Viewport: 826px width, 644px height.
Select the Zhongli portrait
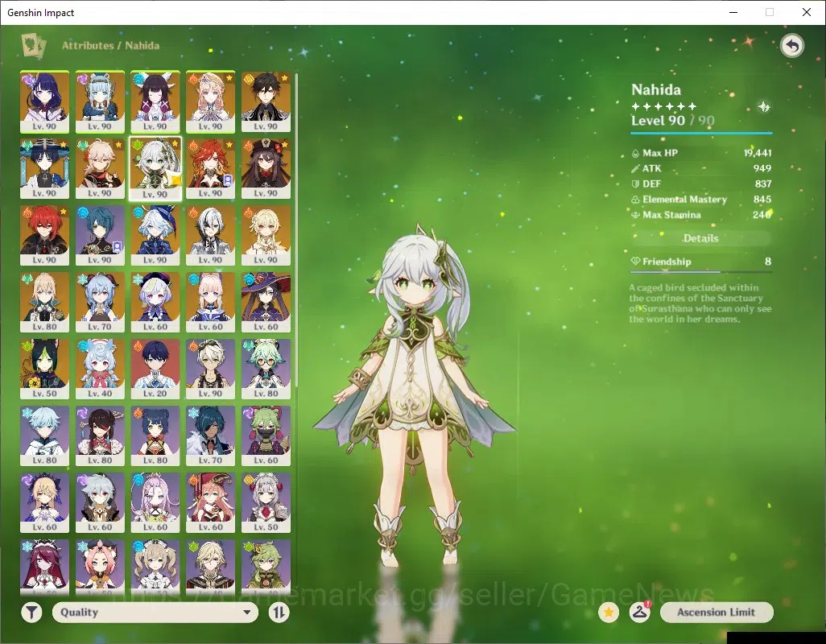tap(266, 101)
